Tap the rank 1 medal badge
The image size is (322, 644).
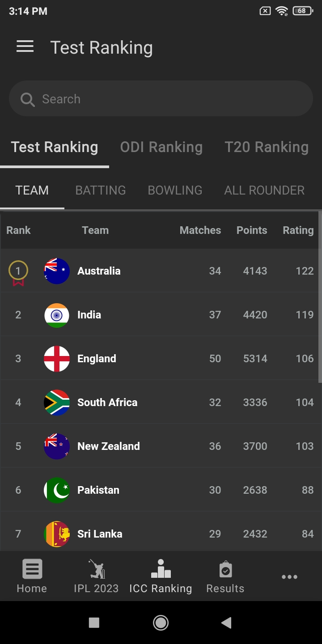(x=18, y=272)
